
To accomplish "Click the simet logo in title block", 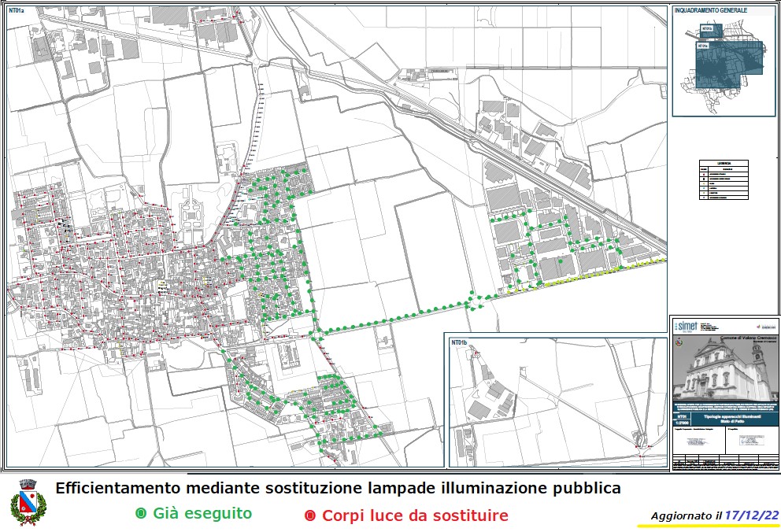I will [x=686, y=325].
